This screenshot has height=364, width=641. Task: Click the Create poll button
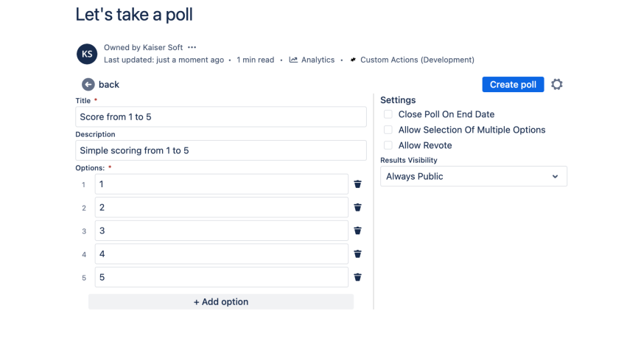[513, 85]
